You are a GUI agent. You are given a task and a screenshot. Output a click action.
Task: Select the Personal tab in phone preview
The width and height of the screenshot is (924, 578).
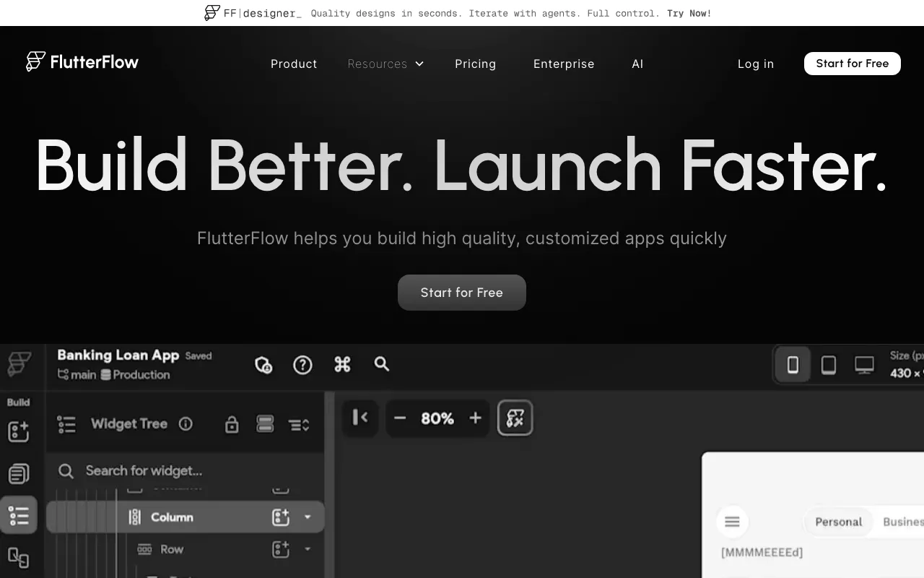coord(839,522)
